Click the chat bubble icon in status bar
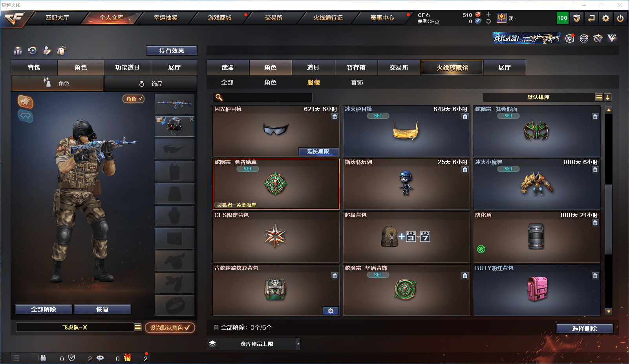The image size is (629, 364). (100, 358)
